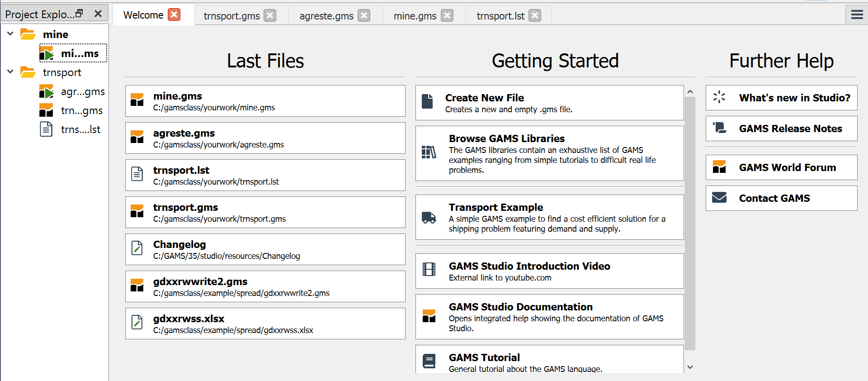Close the Project Explorer panel
The image size is (868, 381).
pyautogui.click(x=98, y=14)
